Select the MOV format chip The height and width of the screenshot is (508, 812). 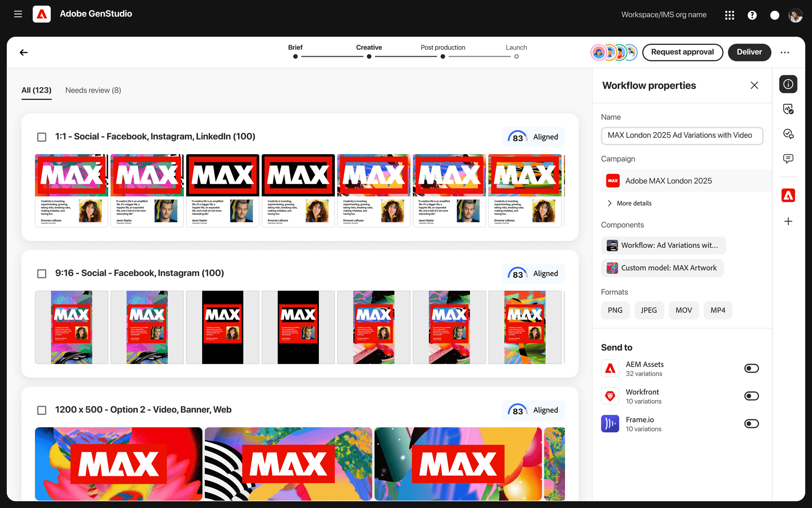tap(684, 310)
